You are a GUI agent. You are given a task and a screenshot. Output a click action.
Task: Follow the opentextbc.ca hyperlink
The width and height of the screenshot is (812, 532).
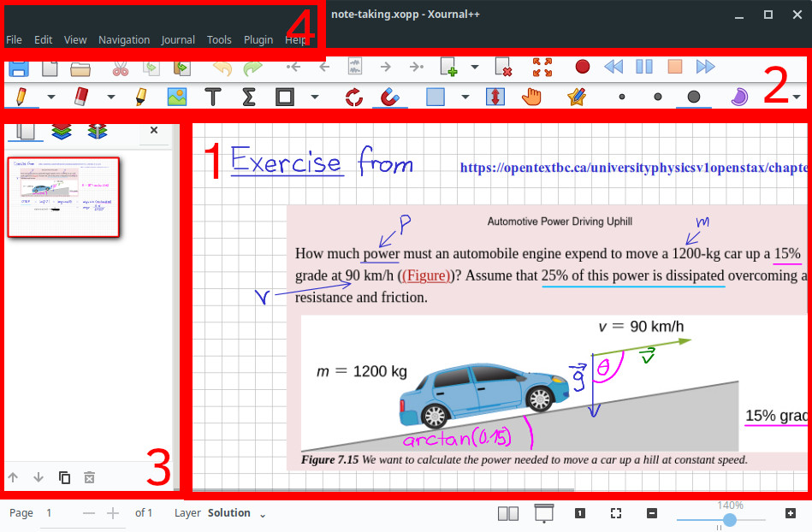[x=633, y=168]
